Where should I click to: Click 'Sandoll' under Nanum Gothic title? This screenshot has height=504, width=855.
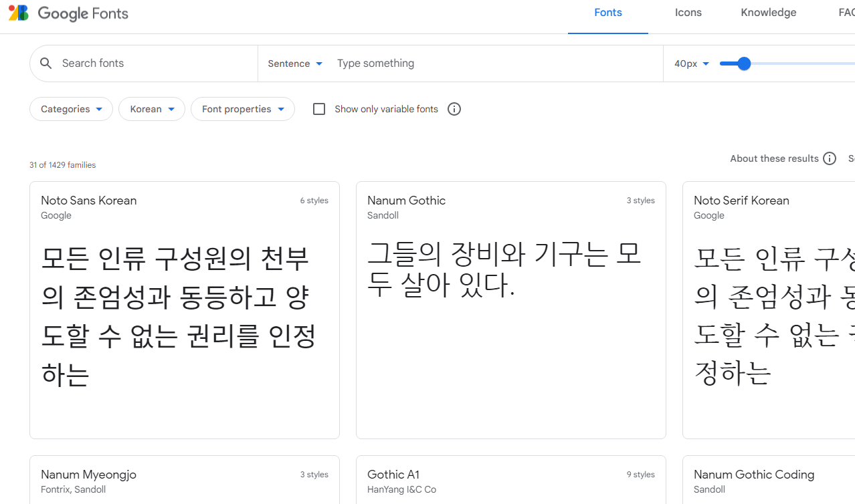click(383, 215)
